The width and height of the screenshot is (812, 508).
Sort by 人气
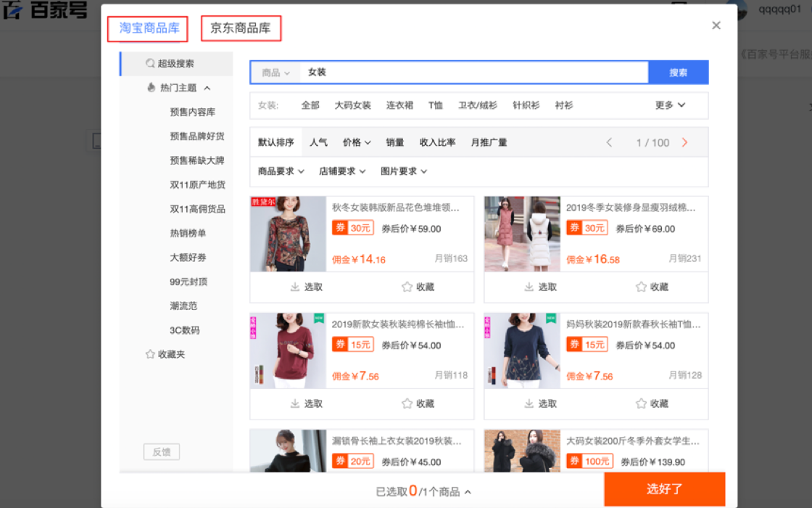(x=318, y=142)
